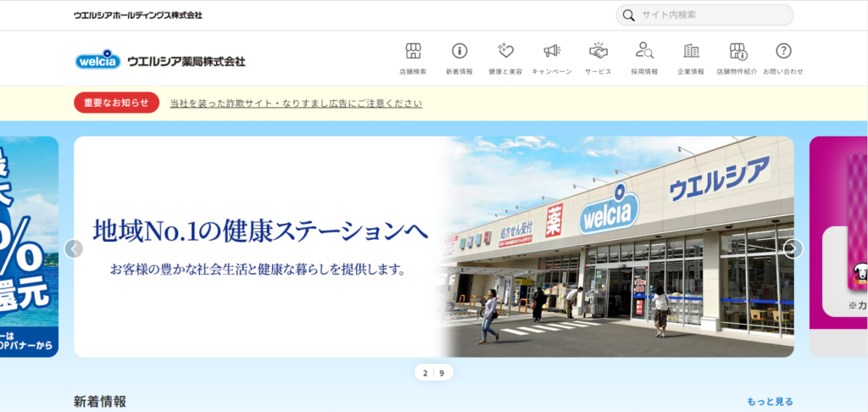868x412 pixels.
Task: Focus the サイト内検索 search field
Action: click(x=704, y=15)
